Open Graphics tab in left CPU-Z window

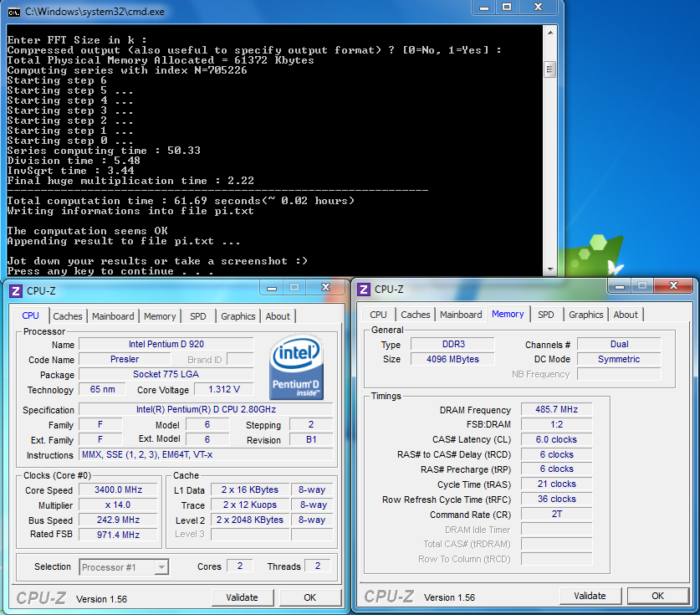[x=238, y=316]
